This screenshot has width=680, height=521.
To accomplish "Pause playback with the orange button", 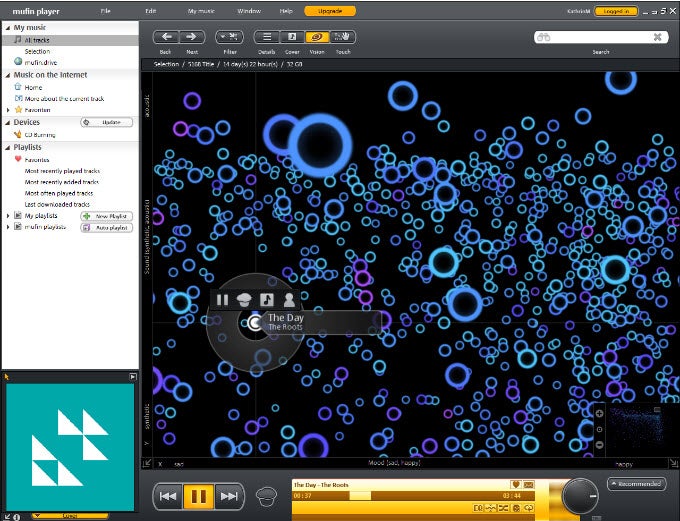I will coord(199,496).
